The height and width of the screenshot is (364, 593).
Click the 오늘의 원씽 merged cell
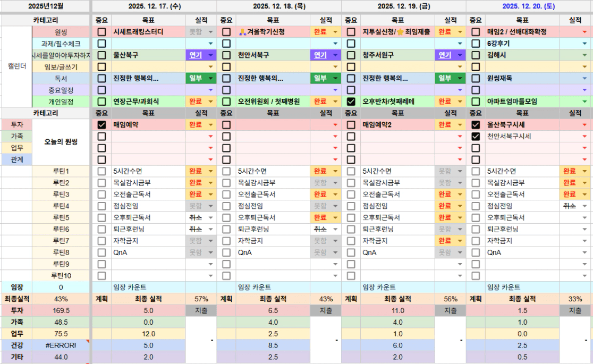coord(61,142)
